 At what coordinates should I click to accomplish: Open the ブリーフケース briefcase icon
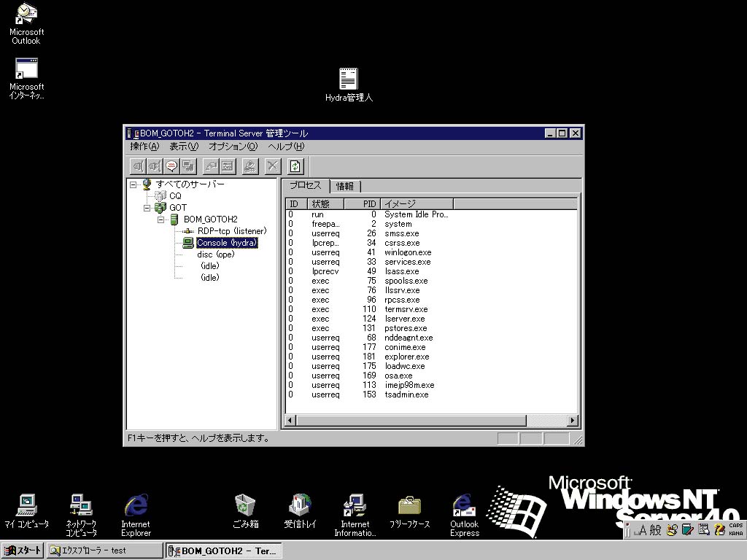(410, 511)
